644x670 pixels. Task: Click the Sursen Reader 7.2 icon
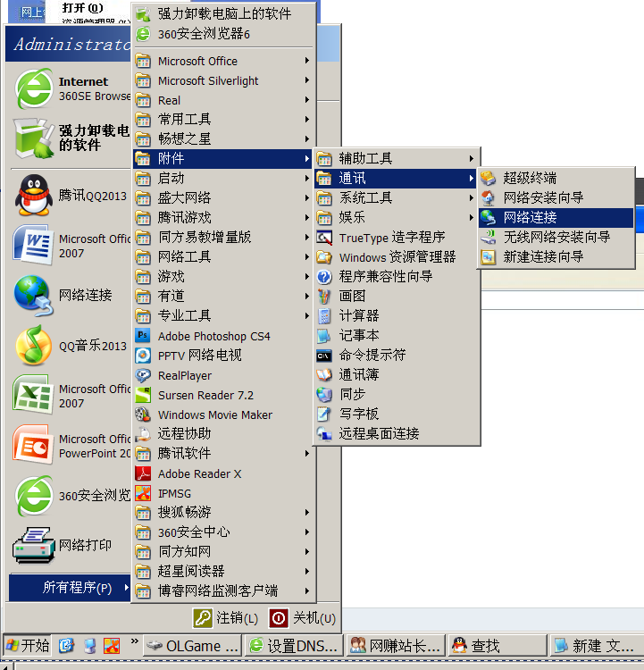(143, 395)
